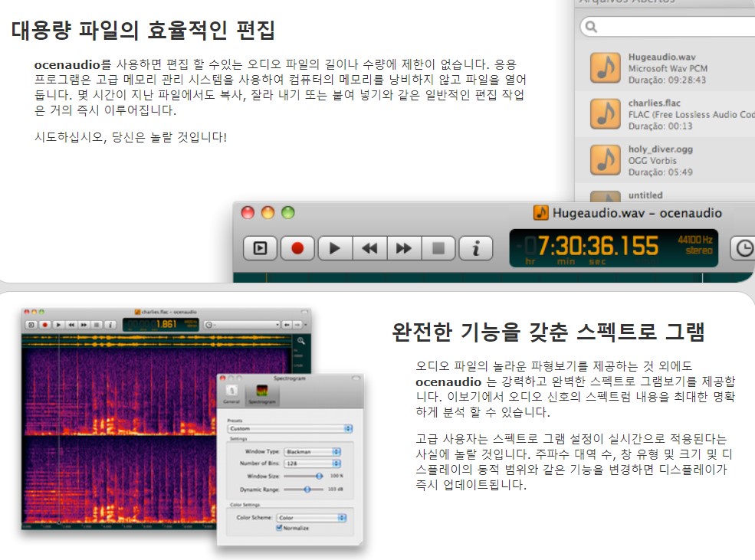Click the zoom magnifier beside the waveform overview
Viewport: 755px width, 560px height.
301,341
